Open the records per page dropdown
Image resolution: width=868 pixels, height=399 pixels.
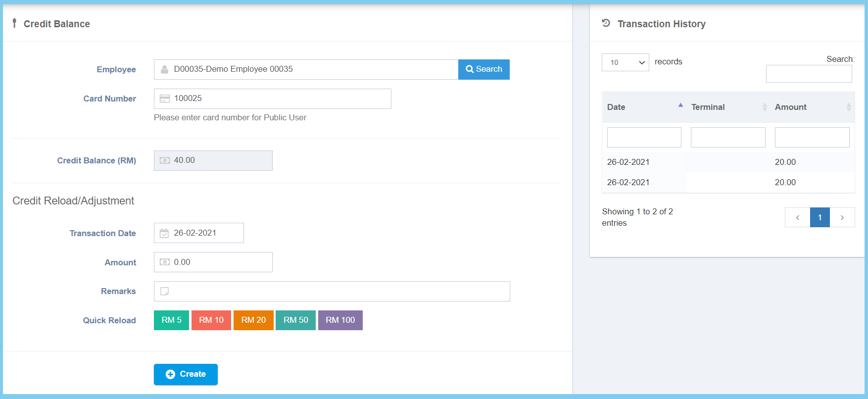point(625,62)
